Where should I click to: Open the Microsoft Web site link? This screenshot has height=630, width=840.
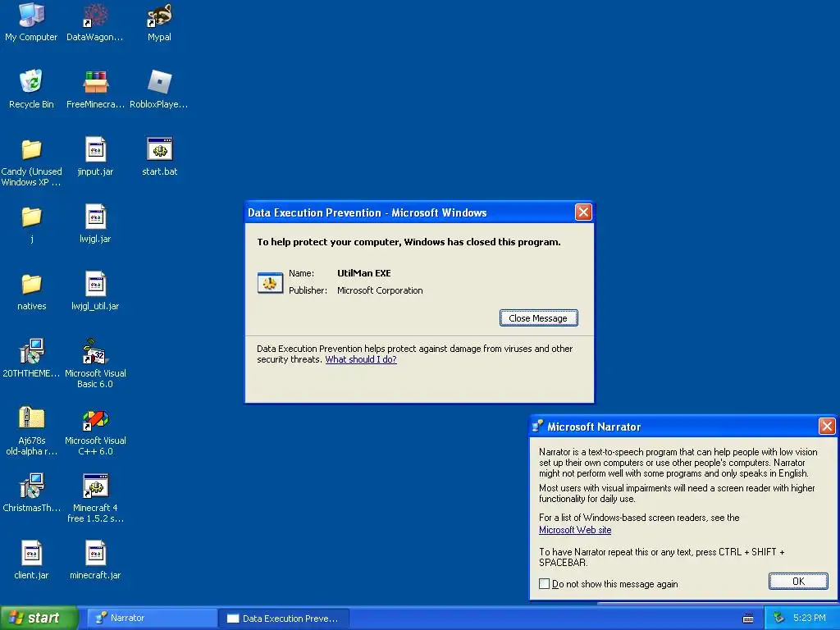(575, 530)
